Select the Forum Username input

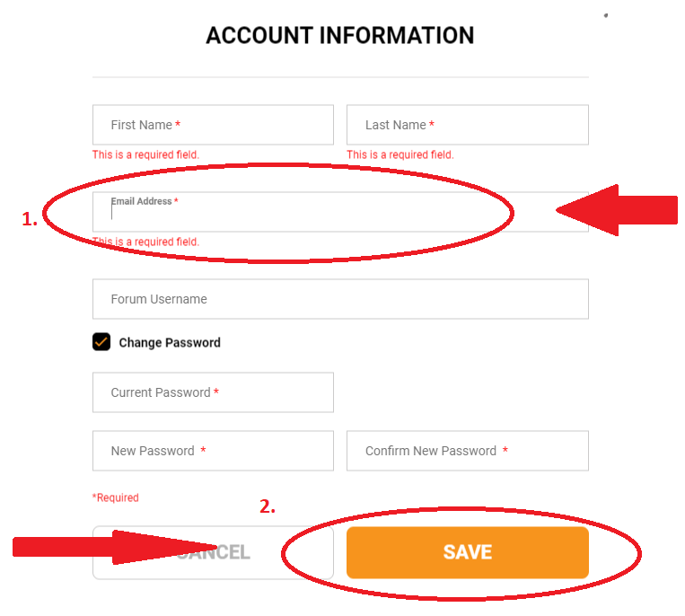click(340, 299)
